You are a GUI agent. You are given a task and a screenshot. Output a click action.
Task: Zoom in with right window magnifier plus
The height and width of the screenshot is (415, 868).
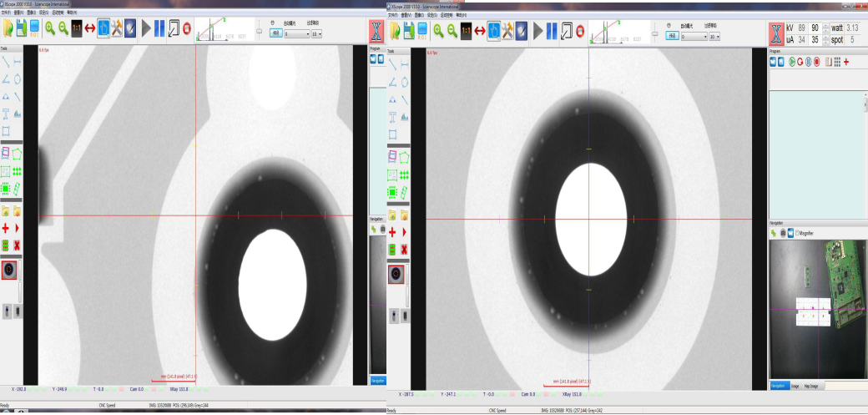[438, 30]
